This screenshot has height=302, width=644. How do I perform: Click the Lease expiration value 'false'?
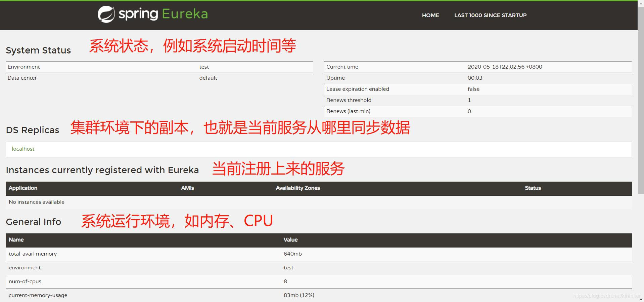point(473,89)
